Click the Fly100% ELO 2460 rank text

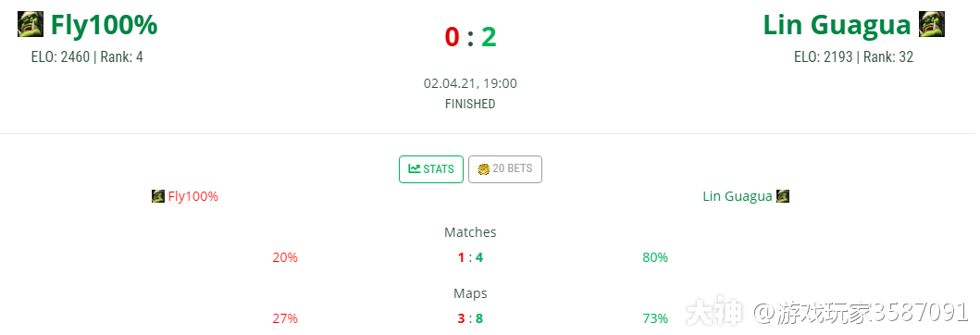87,56
